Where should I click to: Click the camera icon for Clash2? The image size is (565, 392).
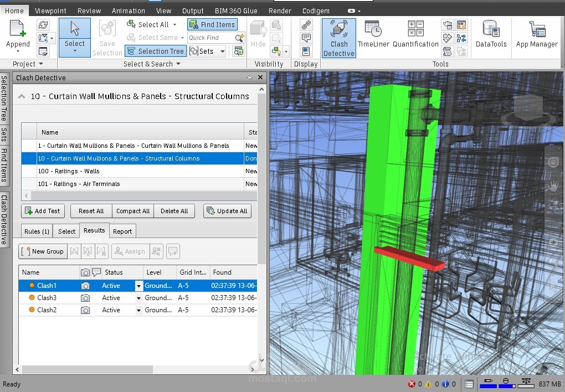pyautogui.click(x=85, y=310)
